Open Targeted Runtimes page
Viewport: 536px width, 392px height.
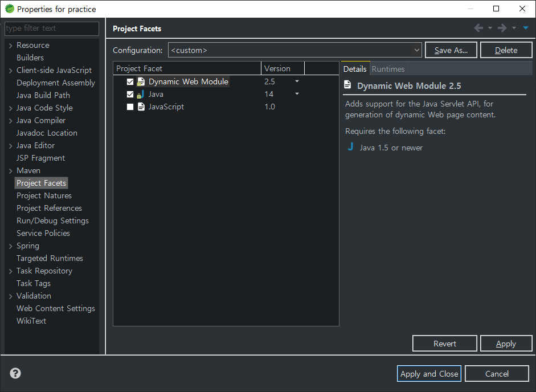point(50,258)
